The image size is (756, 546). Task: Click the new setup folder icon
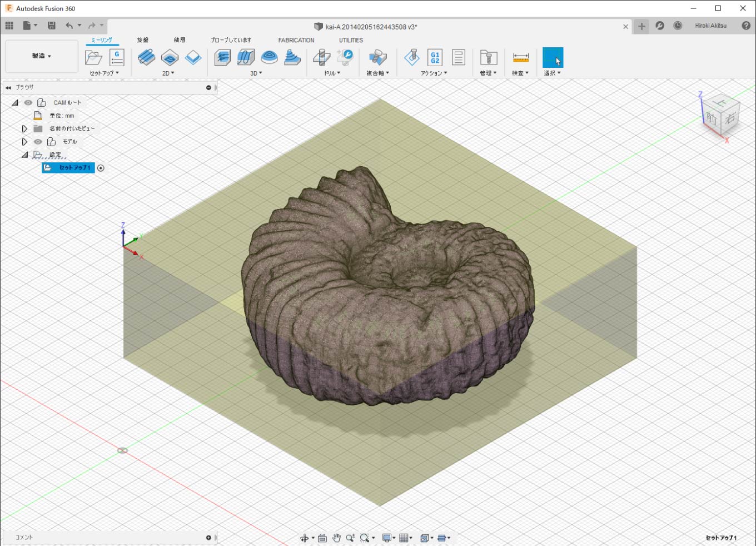[93, 57]
